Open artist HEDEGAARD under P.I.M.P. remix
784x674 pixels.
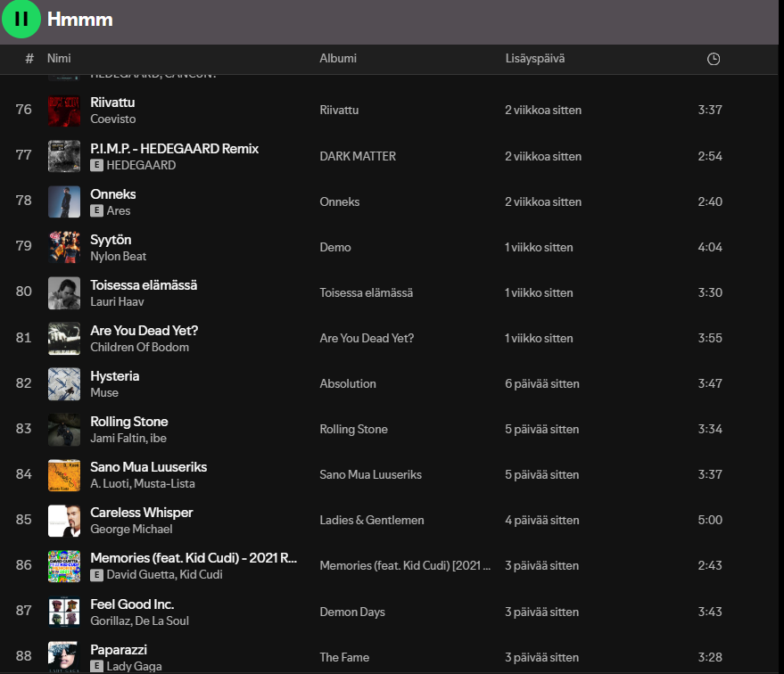pyautogui.click(x=141, y=165)
